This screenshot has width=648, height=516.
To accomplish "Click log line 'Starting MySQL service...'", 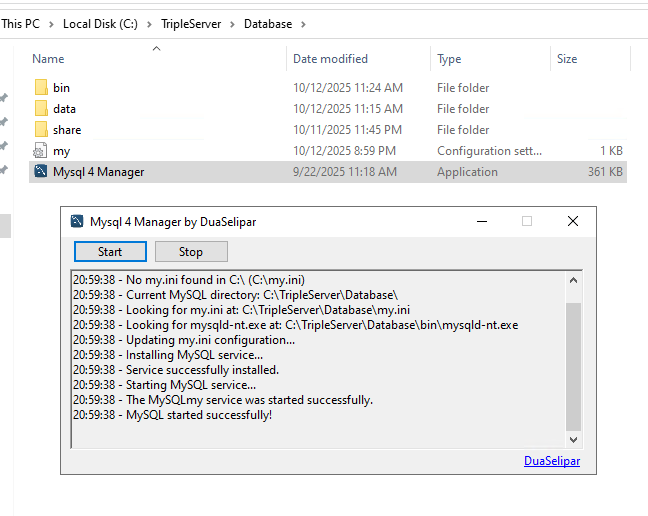I will [x=164, y=385].
